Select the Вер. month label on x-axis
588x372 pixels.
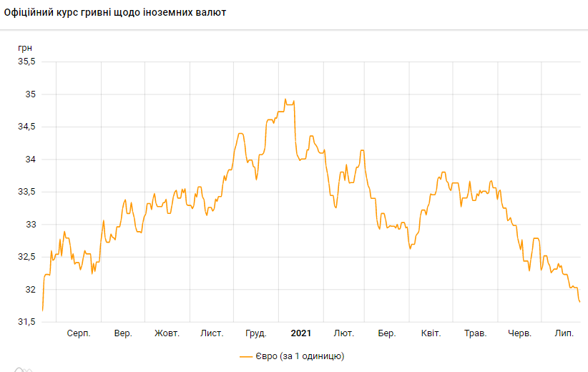point(123,333)
